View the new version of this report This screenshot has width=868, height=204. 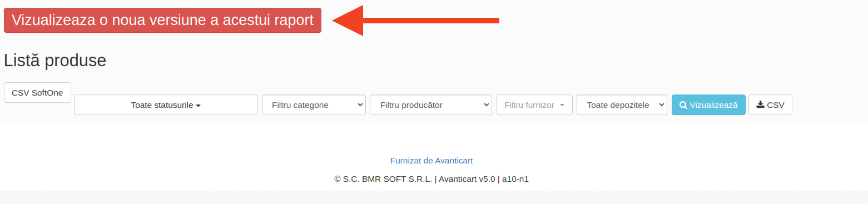(162, 21)
